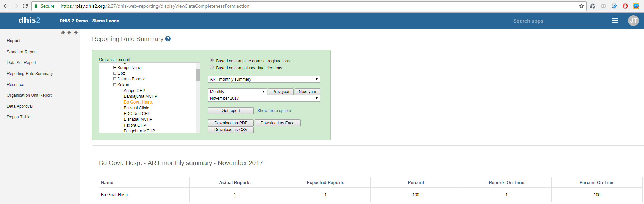Image resolution: width=644 pixels, height=204 pixels.
Task: Select Agape CHP in org unit tree
Action: [x=134, y=91]
